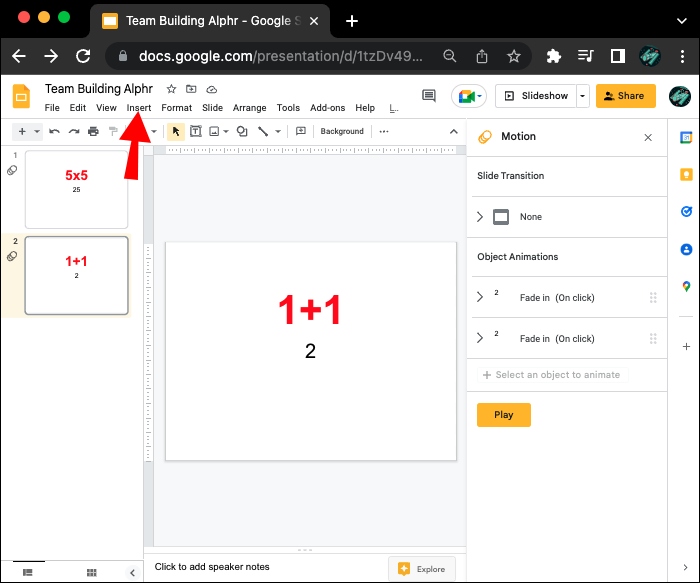Open the more toolbar options ellipsis

click(x=384, y=131)
